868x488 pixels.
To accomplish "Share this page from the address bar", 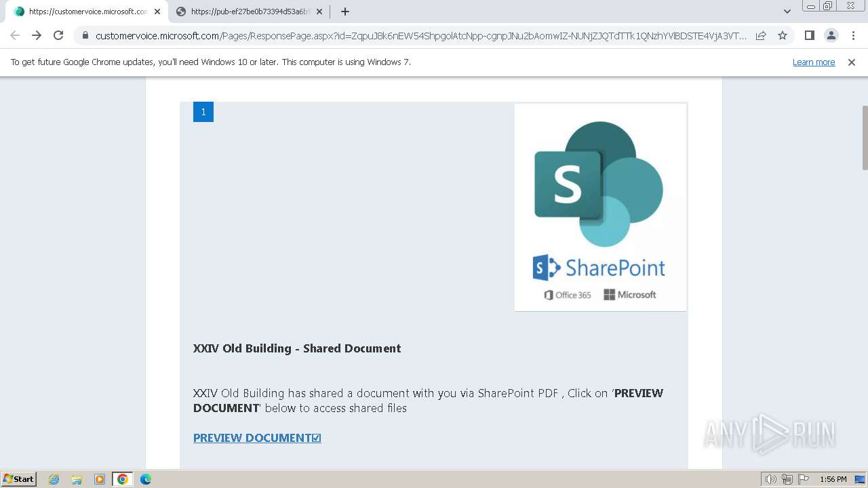I will [761, 35].
